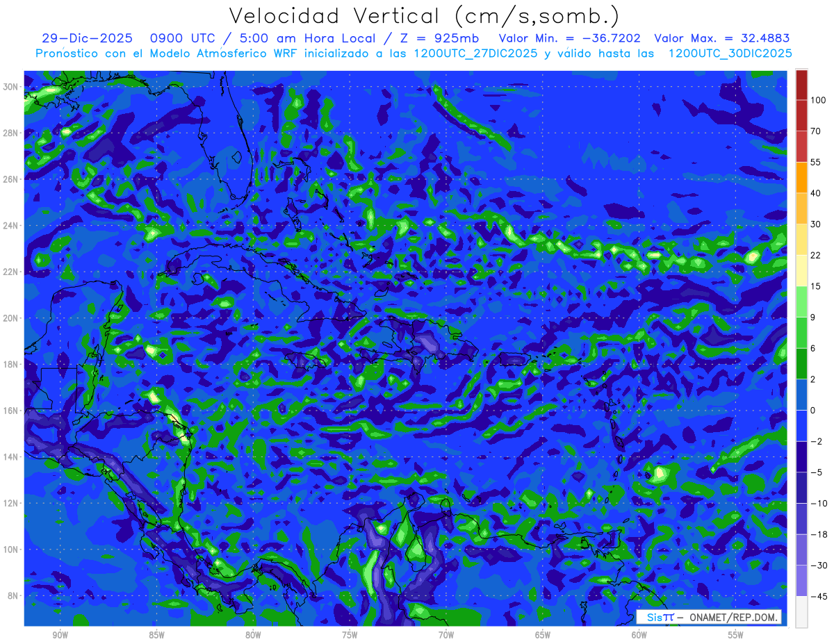The height and width of the screenshot is (644, 834).
Task: Click the 16N latitude axis label
Action: (x=12, y=411)
